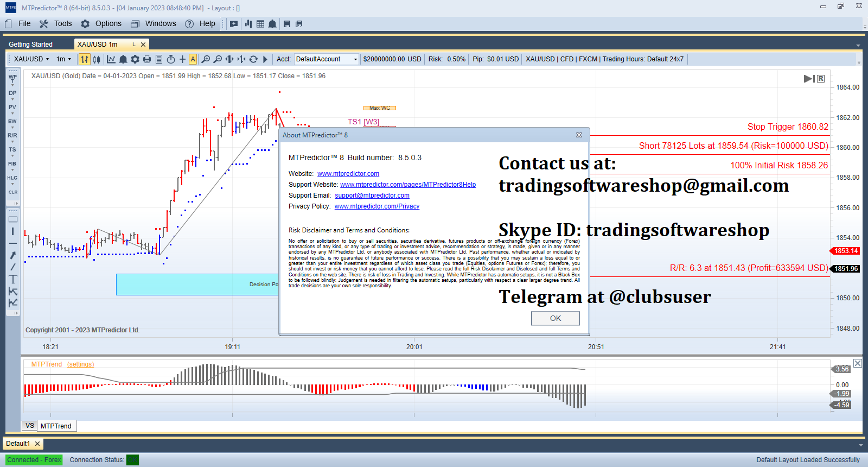
Task: Open the grid table icon
Action: coord(260,24)
